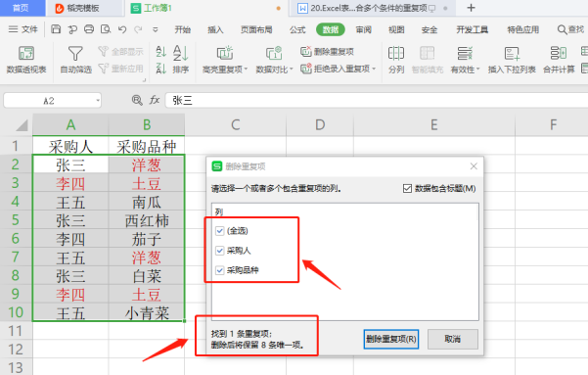Open the 数据透视表 pivot table tool

click(x=26, y=60)
